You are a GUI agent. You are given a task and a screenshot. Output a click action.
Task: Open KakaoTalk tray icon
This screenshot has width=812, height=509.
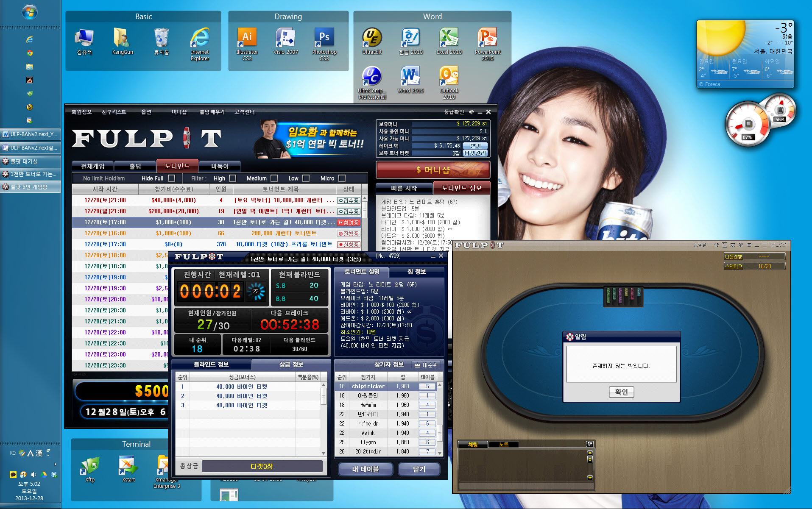13,475
